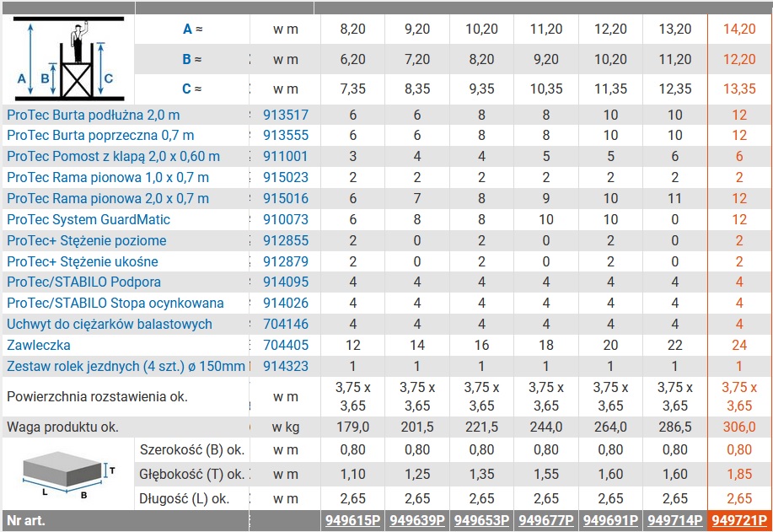Open Uchwyt do ciężarków balastowych link
The image size is (773, 532).
click(x=110, y=324)
